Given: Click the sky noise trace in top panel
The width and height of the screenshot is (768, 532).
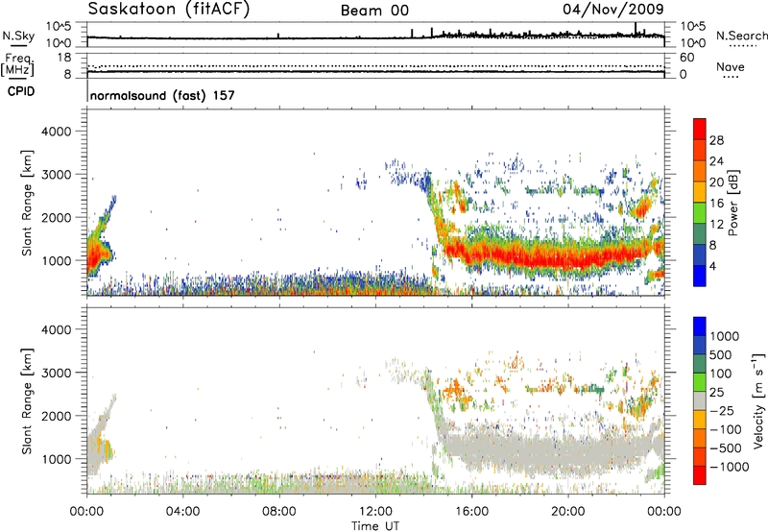Looking at the screenshot, I should 375,36.
